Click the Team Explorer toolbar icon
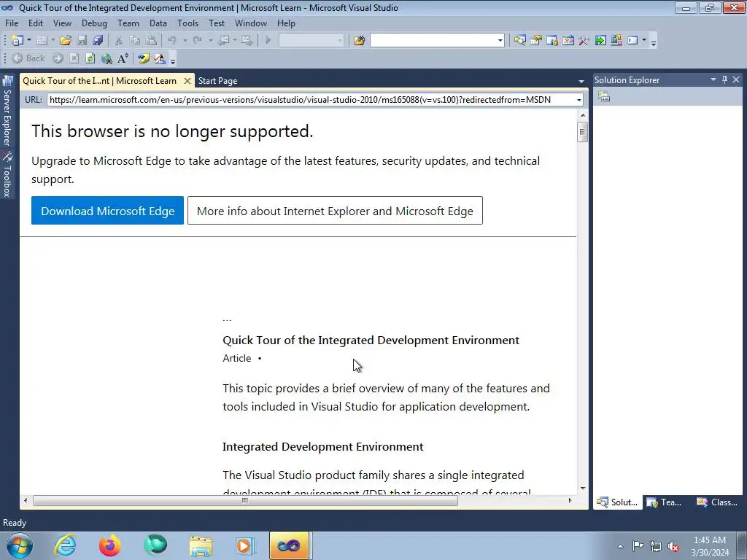The image size is (747, 560). pos(552,41)
